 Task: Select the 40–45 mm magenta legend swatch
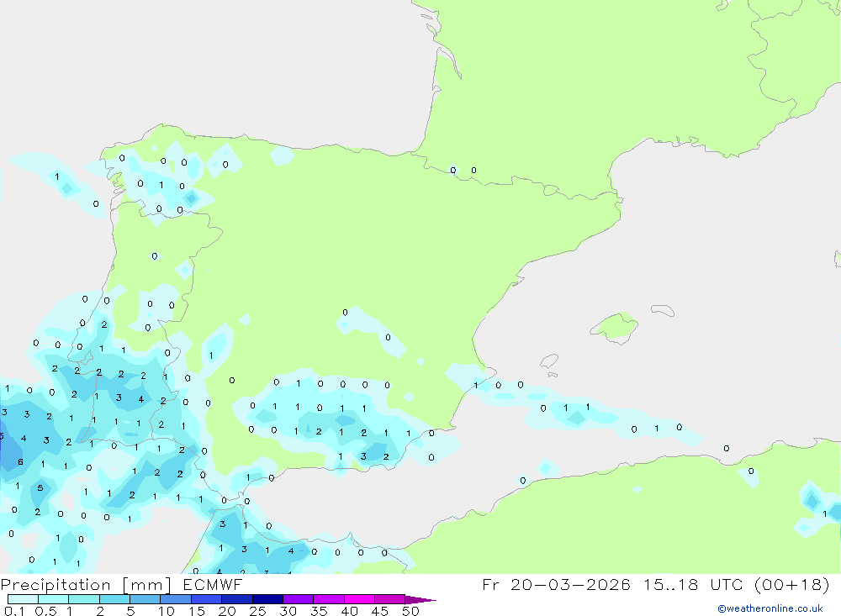point(359,599)
